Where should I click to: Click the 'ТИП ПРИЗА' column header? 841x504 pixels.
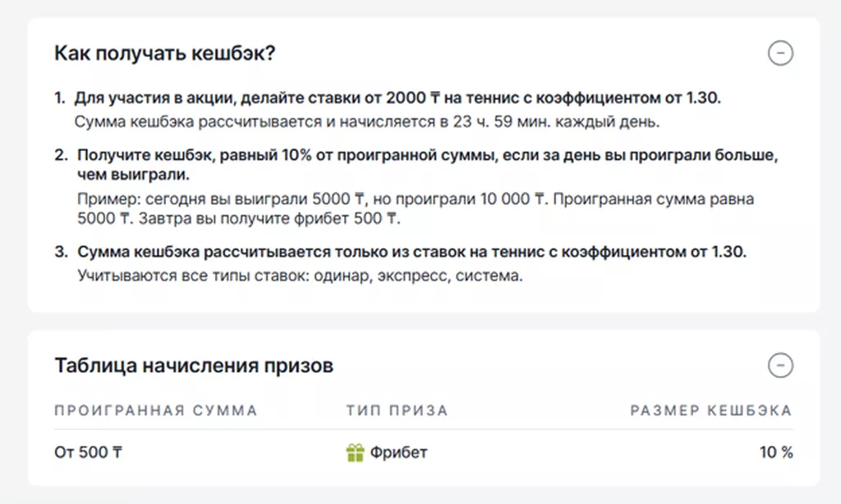coord(397,410)
